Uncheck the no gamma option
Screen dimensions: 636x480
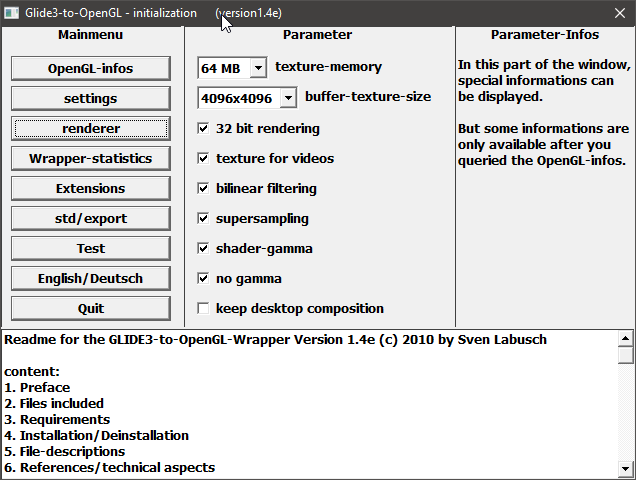(x=204, y=279)
